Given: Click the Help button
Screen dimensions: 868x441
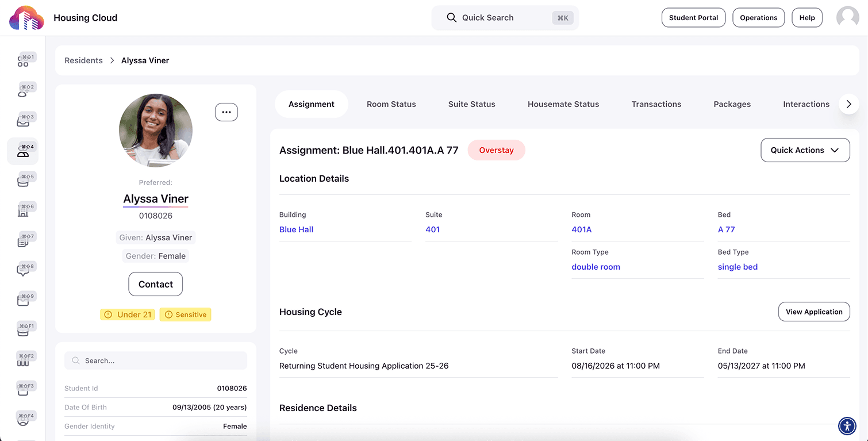Looking at the screenshot, I should tap(807, 18).
